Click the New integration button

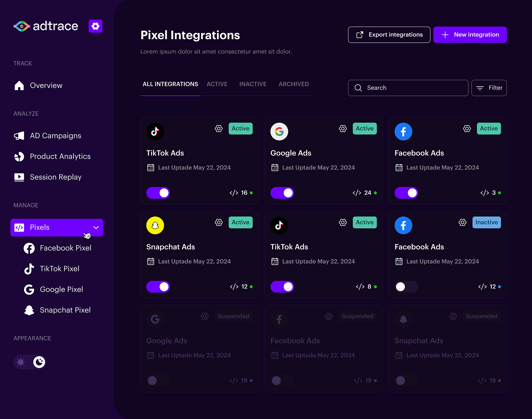470,35
